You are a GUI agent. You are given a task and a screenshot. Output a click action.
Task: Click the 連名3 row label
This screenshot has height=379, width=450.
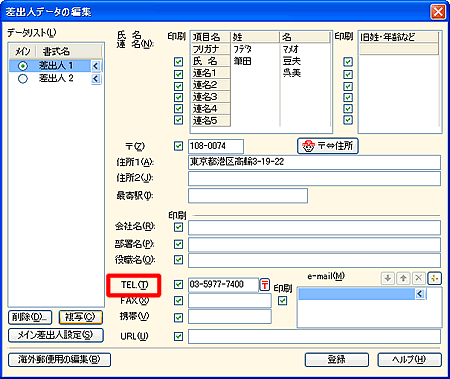click(x=211, y=97)
